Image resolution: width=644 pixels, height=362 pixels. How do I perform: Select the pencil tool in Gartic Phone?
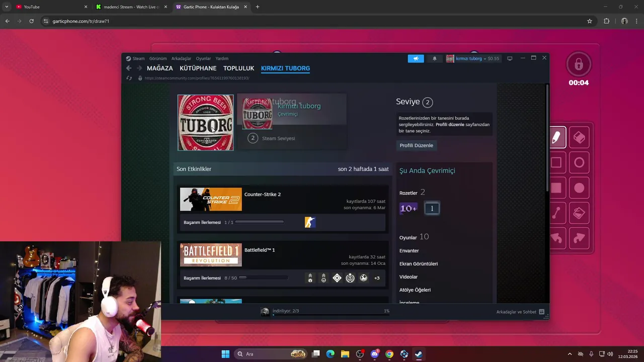[557, 137]
